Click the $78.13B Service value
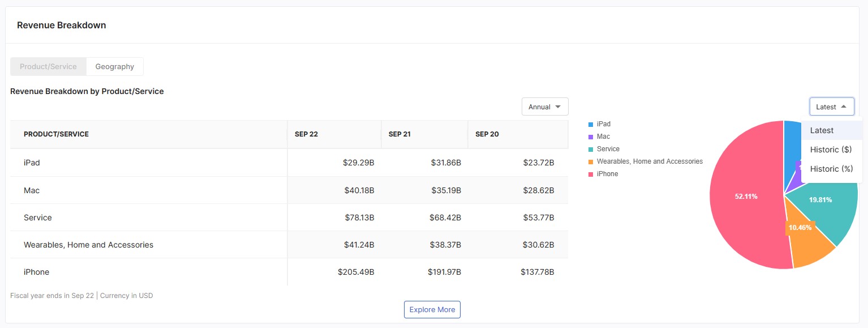 359,218
